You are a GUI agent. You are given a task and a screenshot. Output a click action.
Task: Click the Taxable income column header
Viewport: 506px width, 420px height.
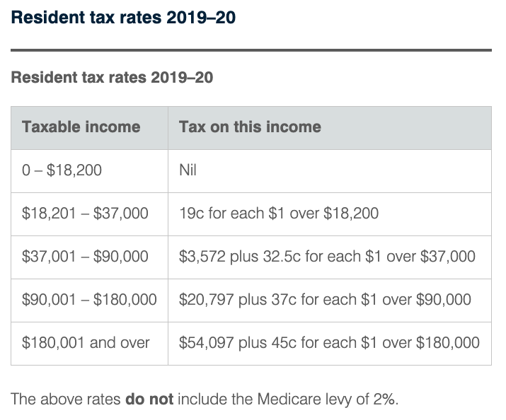pyautogui.click(x=81, y=127)
